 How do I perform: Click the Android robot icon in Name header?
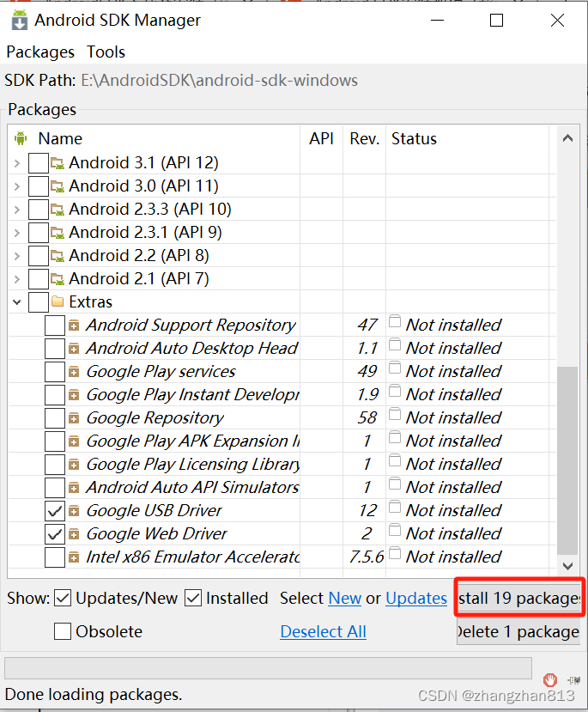point(21,138)
